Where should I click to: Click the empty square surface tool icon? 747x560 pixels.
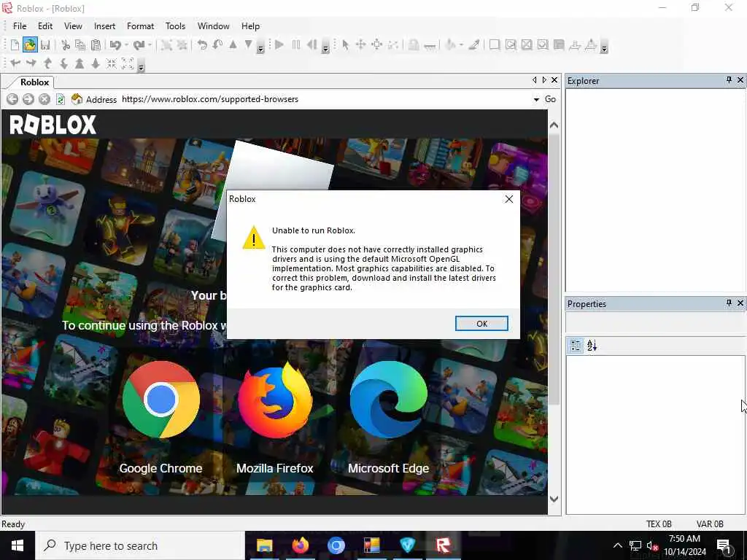point(495,45)
